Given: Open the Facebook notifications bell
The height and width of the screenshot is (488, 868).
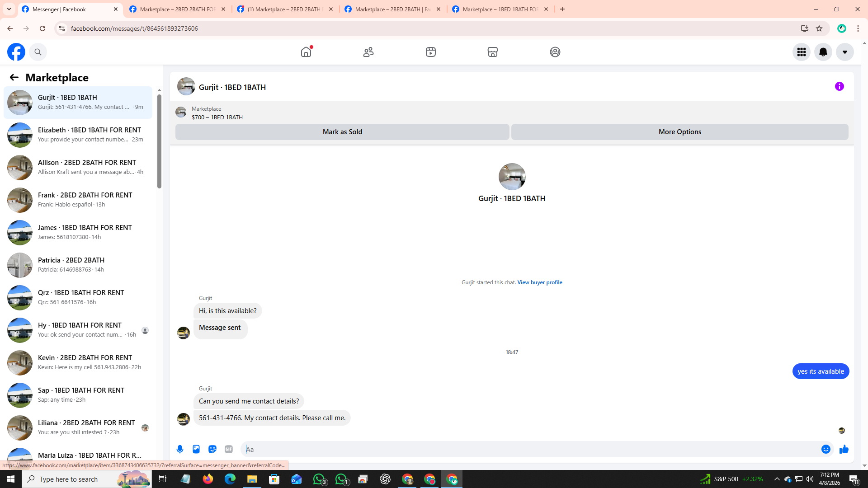Looking at the screenshot, I should pyautogui.click(x=823, y=52).
